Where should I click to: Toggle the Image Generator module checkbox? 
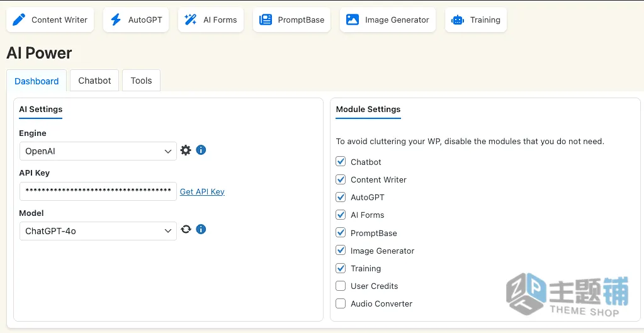point(341,250)
